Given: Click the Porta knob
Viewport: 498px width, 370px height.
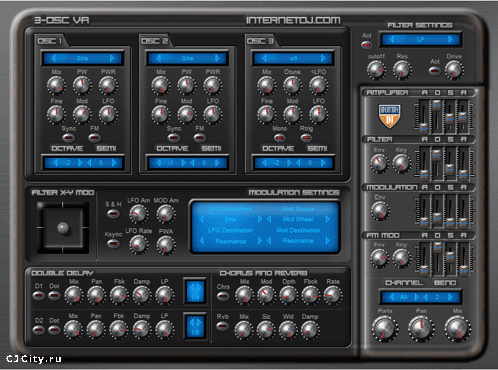Looking at the screenshot, I should pyautogui.click(x=385, y=329).
